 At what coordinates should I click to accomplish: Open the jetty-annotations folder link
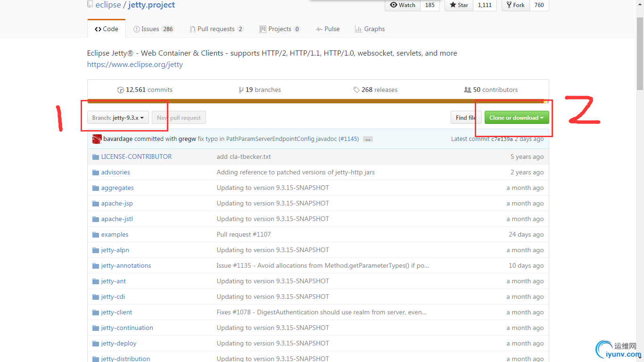point(126,266)
